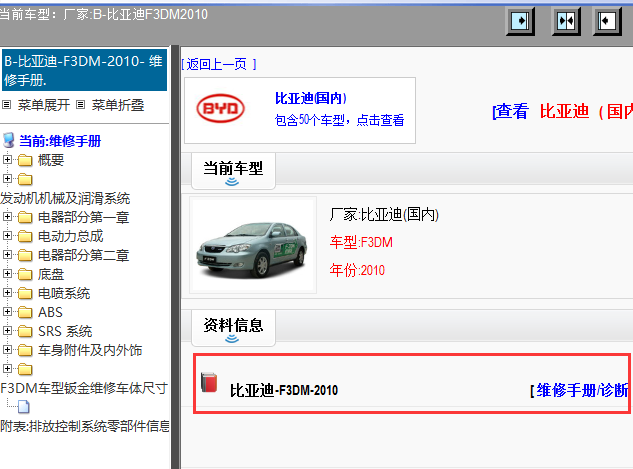Click the folder icon for ABS
Screen dimensions: 633x469
click(x=25, y=312)
